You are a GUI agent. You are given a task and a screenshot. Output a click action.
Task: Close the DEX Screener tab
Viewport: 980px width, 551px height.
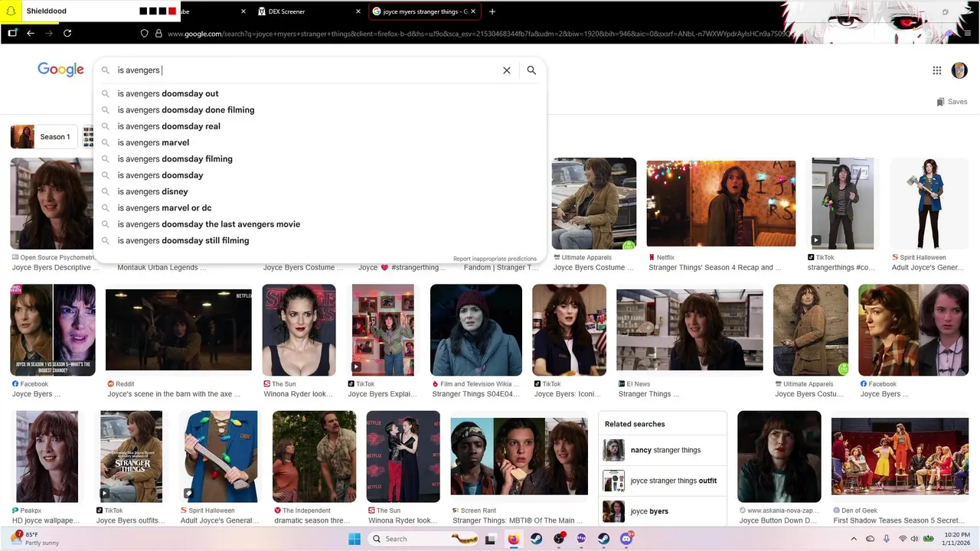(x=358, y=11)
